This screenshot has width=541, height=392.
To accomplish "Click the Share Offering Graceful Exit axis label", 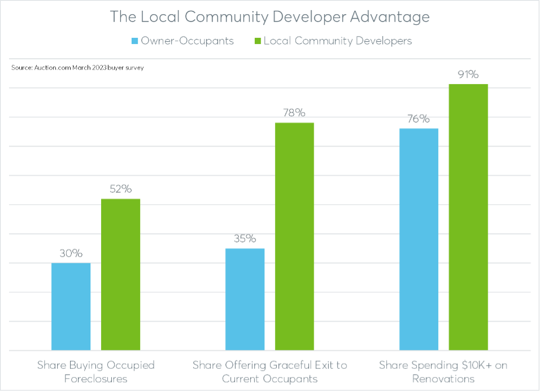I will pos(269,372).
